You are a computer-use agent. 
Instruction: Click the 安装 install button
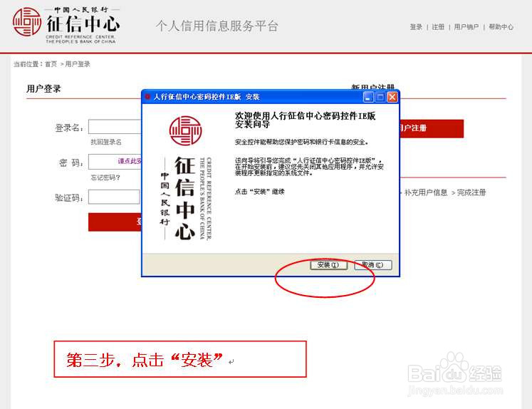328,265
